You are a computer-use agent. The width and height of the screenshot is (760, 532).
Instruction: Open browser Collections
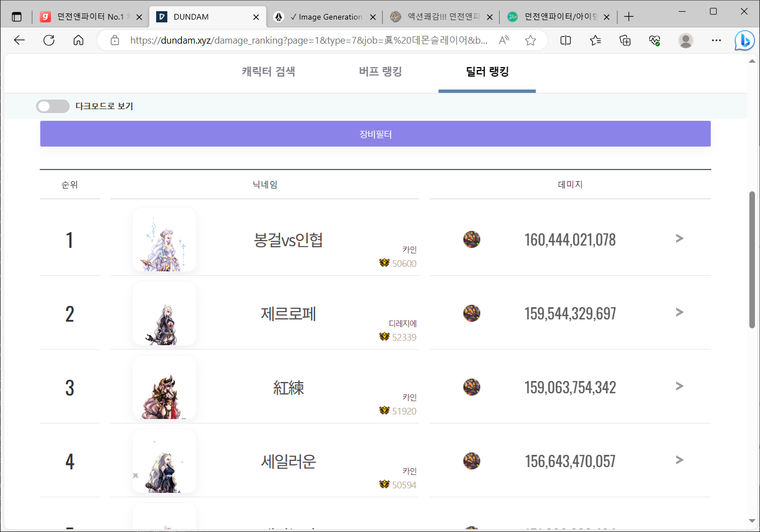pos(625,40)
